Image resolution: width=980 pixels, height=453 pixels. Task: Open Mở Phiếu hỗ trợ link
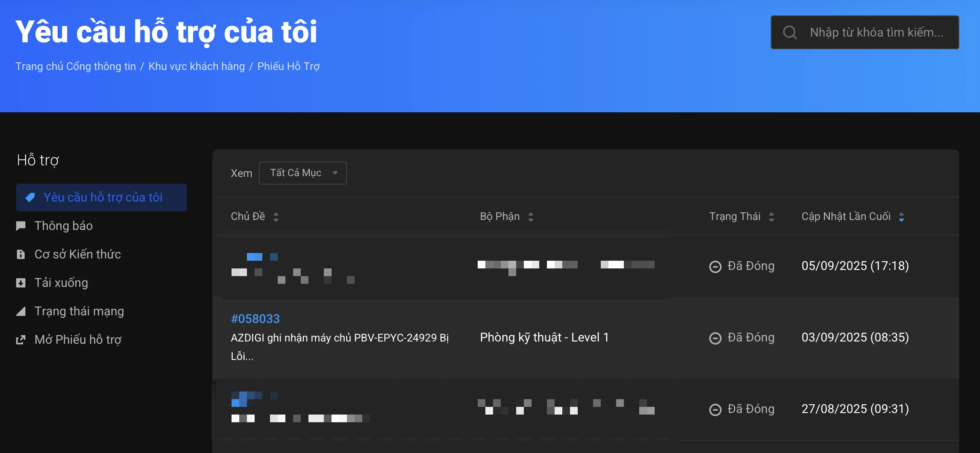click(78, 340)
